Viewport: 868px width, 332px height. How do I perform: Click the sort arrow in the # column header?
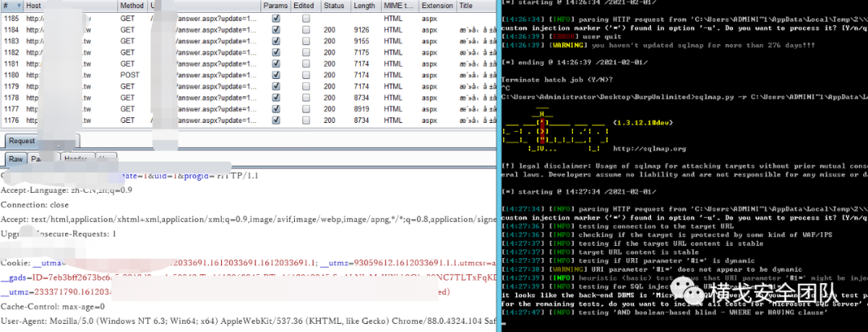pos(18,6)
